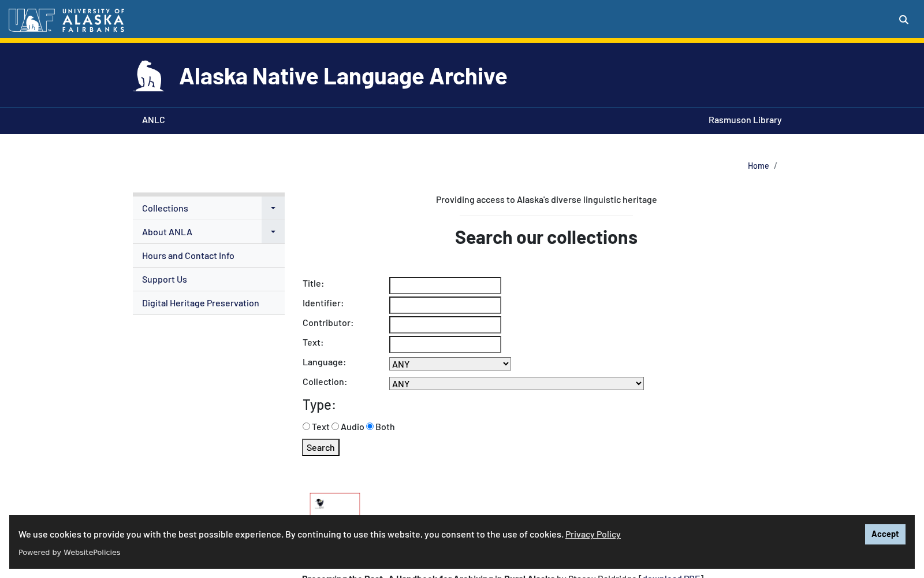Screen dimensions: 924x578
Task: Open the Alaska Native Language Archive title link
Action: point(343,76)
